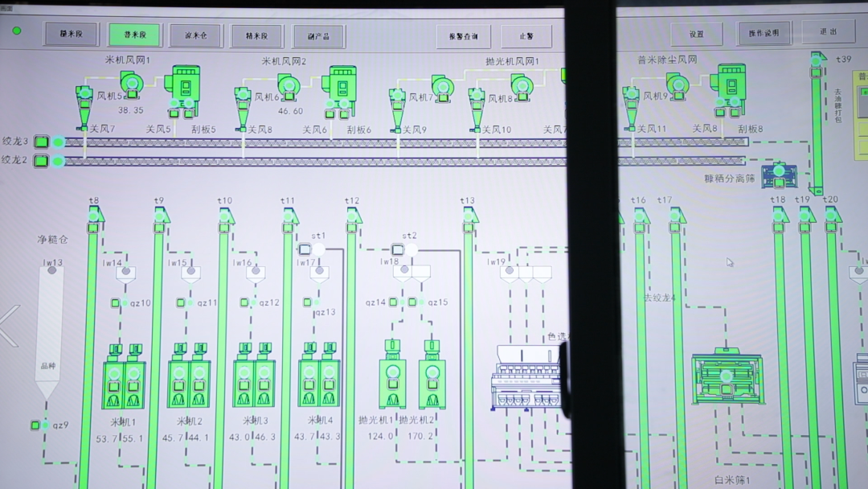Click the 关风11 cyclone separator icon
Screen dimensions: 868x489
point(631,108)
